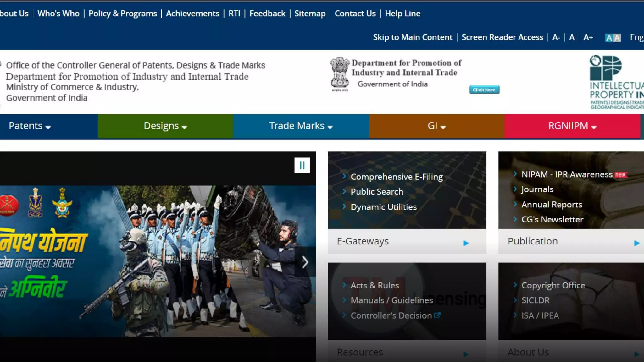The height and width of the screenshot is (362, 644).
Task: Expand the Patents dropdown menu
Action: pos(30,126)
